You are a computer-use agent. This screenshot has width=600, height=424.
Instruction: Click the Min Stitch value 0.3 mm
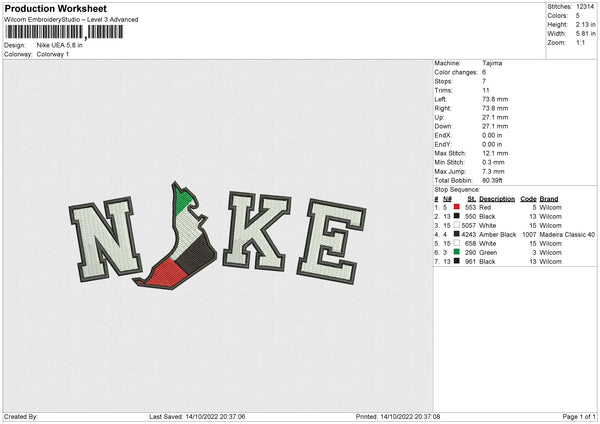493,162
